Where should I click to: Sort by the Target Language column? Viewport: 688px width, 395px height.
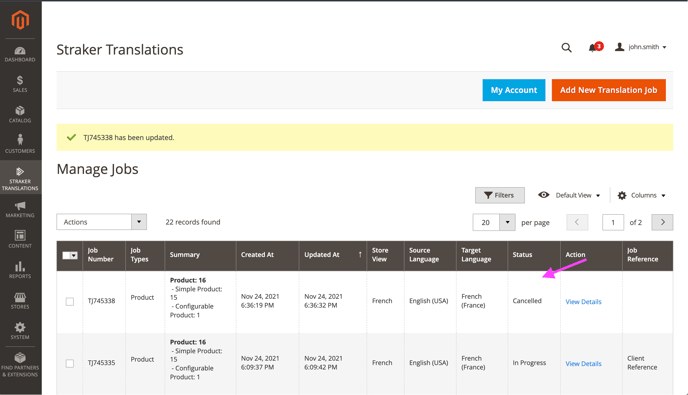click(x=482, y=255)
